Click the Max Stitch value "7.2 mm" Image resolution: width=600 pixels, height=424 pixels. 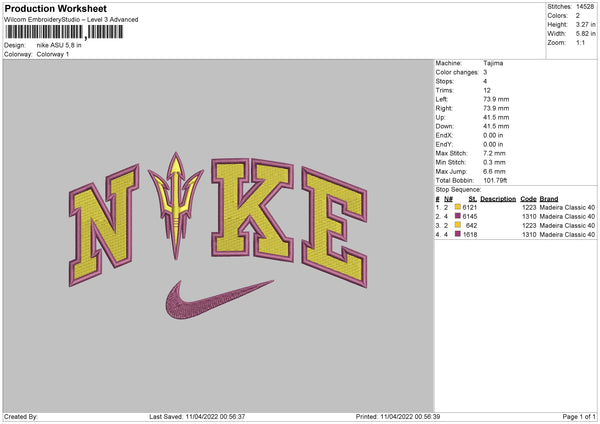coord(494,153)
